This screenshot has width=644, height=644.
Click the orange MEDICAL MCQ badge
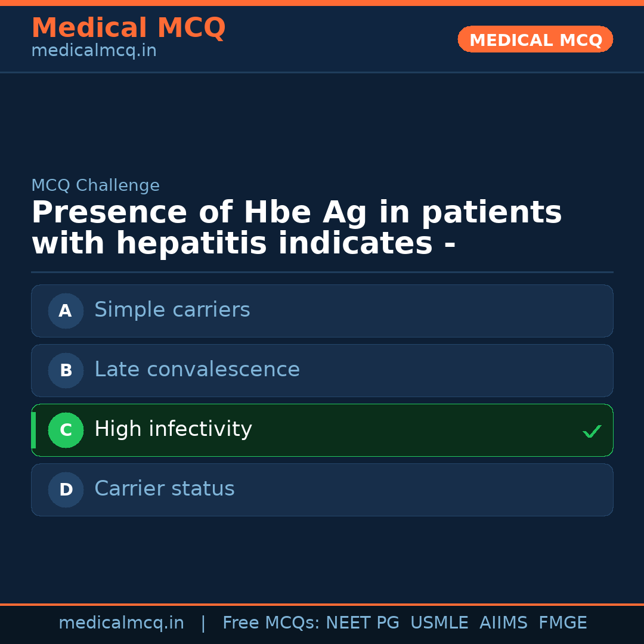(x=535, y=39)
